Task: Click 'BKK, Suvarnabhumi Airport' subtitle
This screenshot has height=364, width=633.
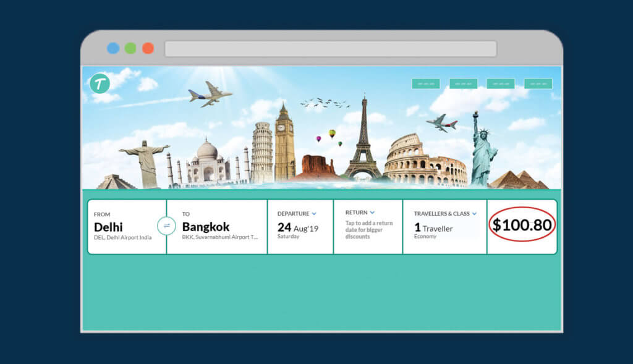Action: [220, 237]
